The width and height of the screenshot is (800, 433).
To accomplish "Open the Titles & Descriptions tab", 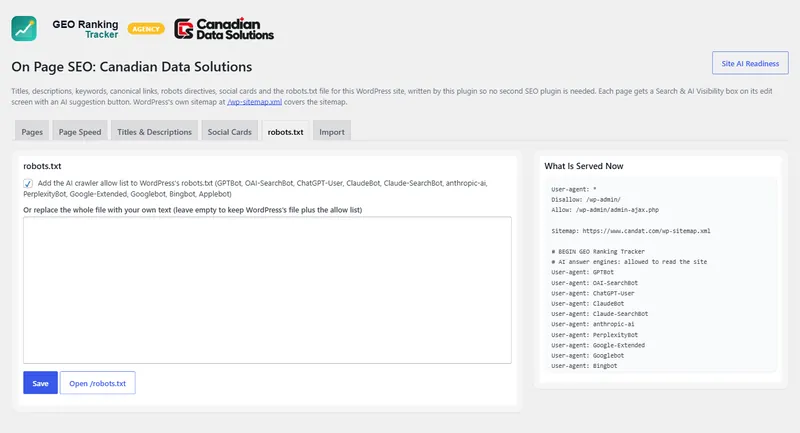I will pyautogui.click(x=155, y=132).
